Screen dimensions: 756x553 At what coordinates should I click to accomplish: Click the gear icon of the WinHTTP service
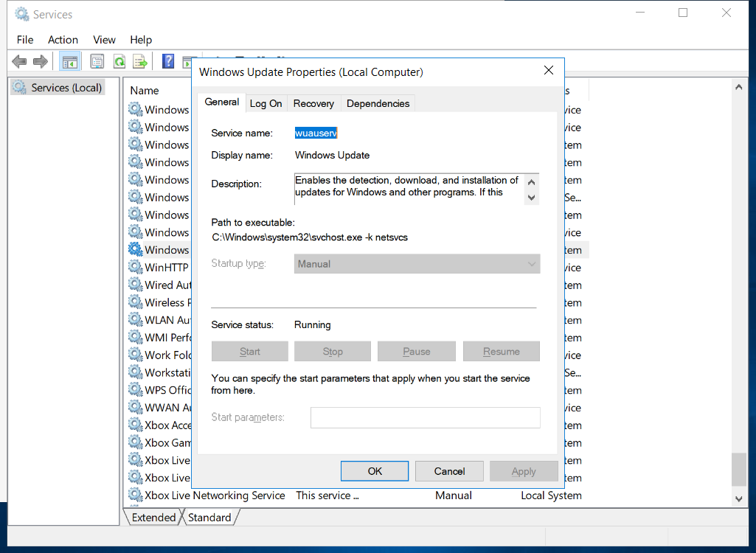136,267
